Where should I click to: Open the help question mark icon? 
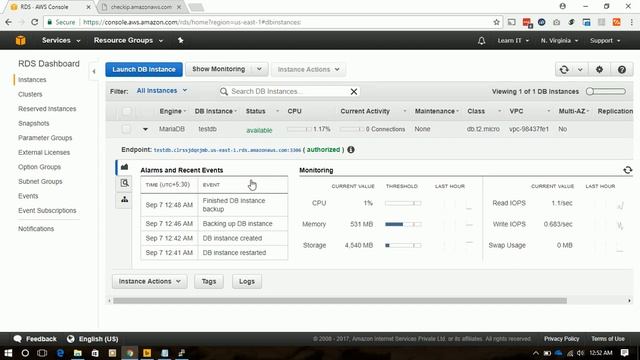(622, 70)
